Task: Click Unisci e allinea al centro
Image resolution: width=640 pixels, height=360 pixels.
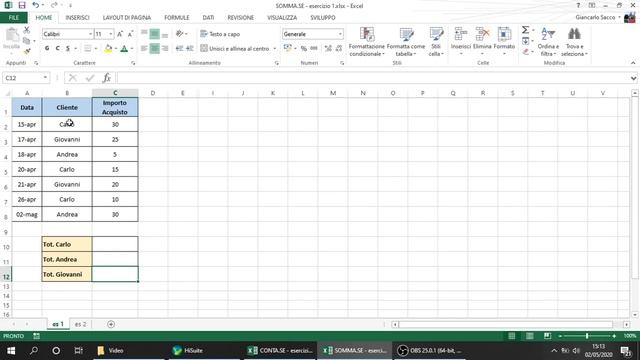Action: pyautogui.click(x=235, y=49)
